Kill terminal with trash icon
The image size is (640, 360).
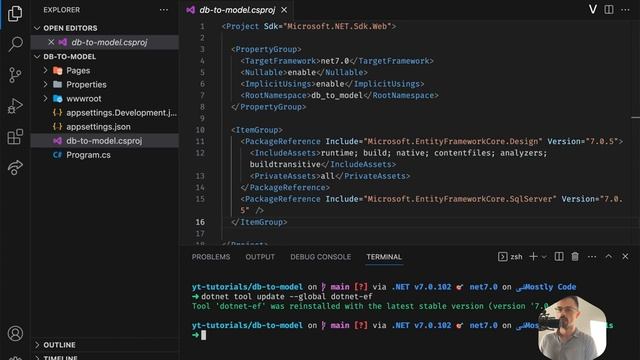575,256
